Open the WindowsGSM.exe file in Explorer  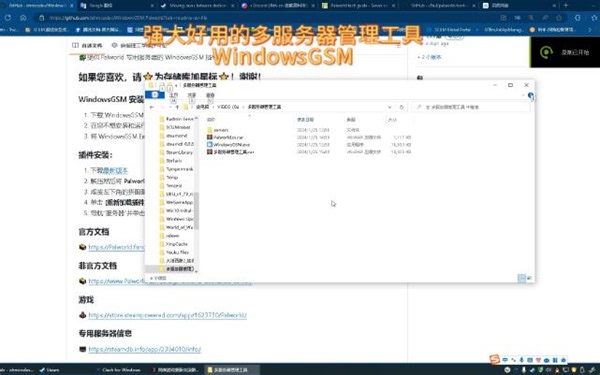232,145
